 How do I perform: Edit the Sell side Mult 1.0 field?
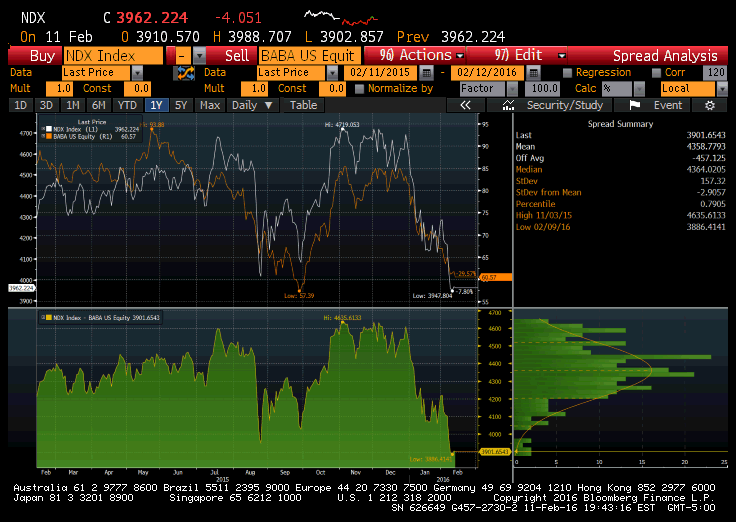pyautogui.click(x=254, y=89)
